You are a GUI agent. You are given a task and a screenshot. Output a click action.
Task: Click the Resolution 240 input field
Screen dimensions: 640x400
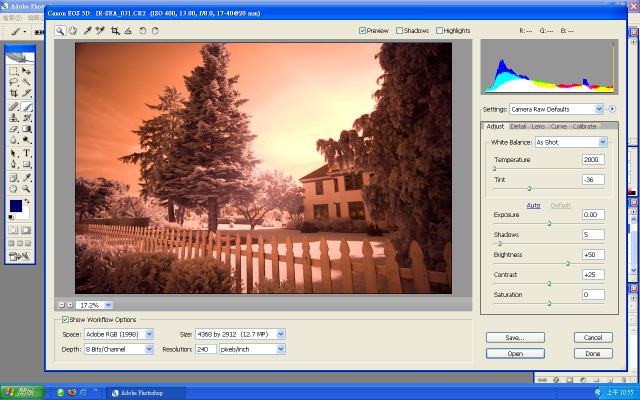[206, 349]
